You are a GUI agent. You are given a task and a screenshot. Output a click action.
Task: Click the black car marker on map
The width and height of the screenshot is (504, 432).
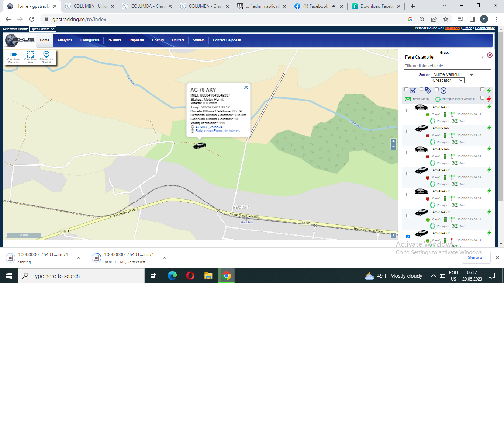coord(199,146)
